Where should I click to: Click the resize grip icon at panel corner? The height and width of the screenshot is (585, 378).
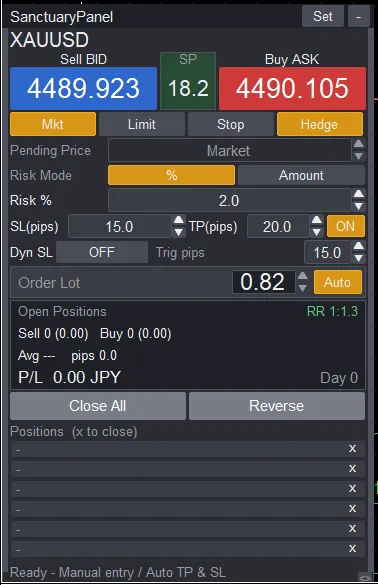(x=365, y=577)
